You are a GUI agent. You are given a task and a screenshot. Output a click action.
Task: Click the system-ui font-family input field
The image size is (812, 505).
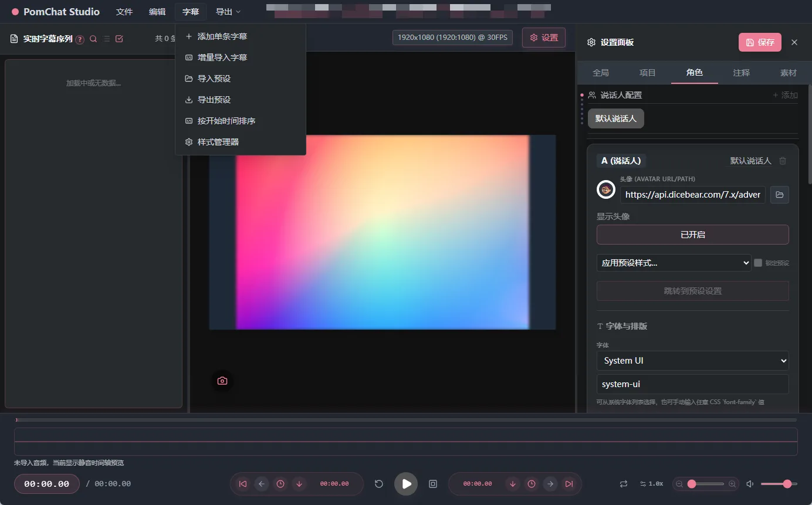point(692,385)
